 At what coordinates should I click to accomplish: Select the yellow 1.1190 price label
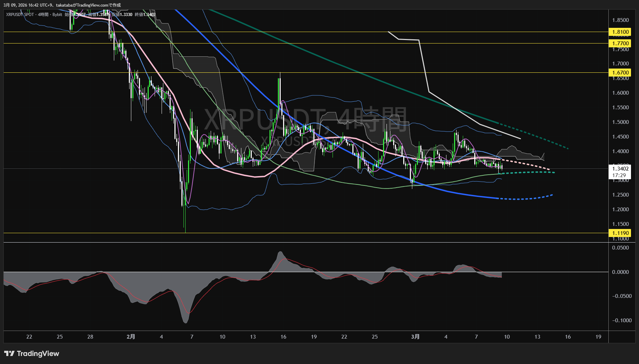click(x=620, y=233)
